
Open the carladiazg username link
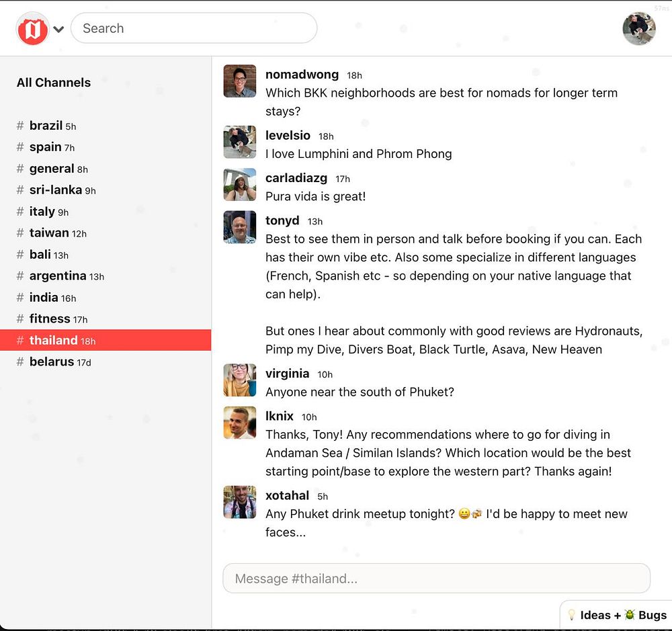click(x=296, y=178)
